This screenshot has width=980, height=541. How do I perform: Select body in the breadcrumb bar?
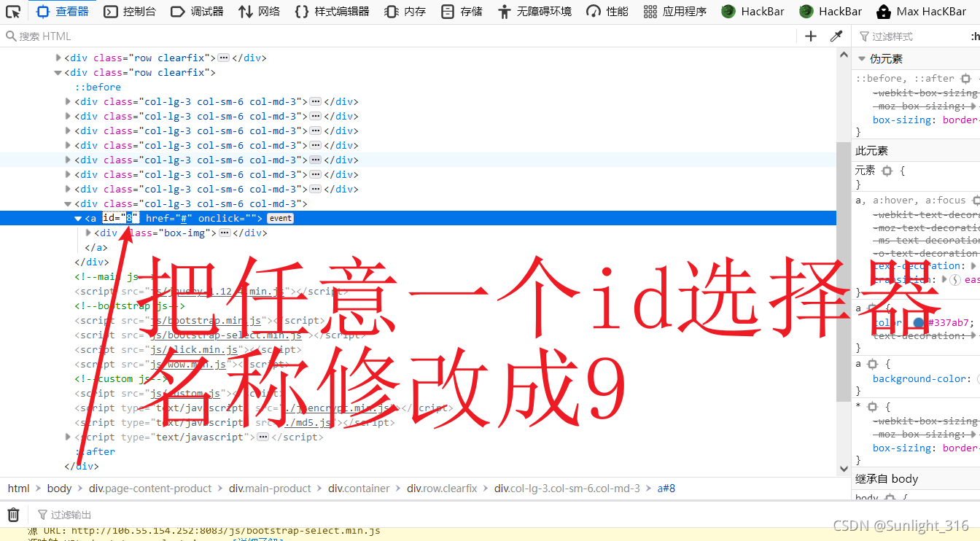coord(59,489)
